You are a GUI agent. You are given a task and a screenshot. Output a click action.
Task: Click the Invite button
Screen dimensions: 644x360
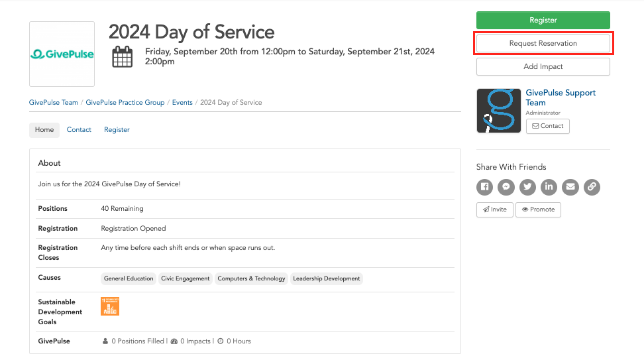tap(494, 210)
